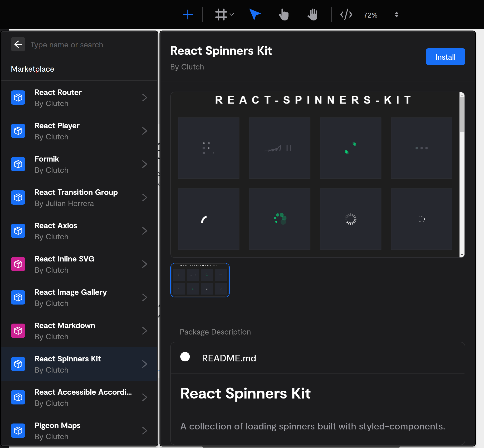Select the frame tool icon
Screen dimensions: 484x448
tap(221, 15)
